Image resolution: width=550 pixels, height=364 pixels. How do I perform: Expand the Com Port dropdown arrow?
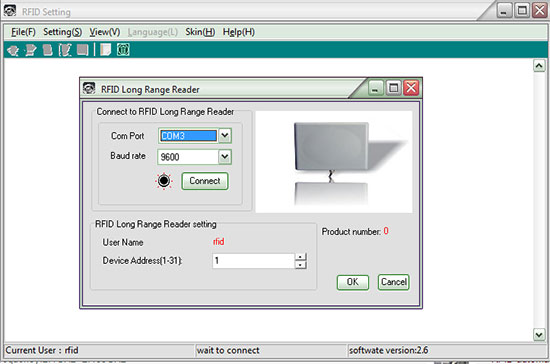click(x=225, y=135)
